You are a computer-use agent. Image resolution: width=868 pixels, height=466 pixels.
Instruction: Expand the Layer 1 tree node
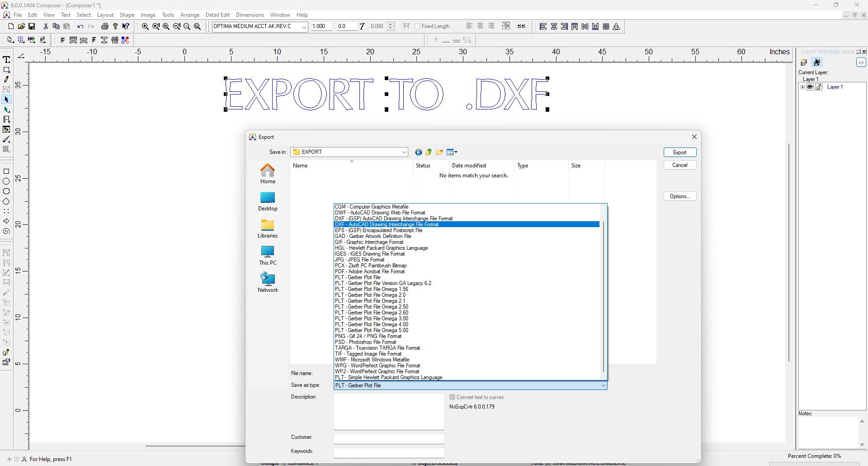(x=802, y=87)
